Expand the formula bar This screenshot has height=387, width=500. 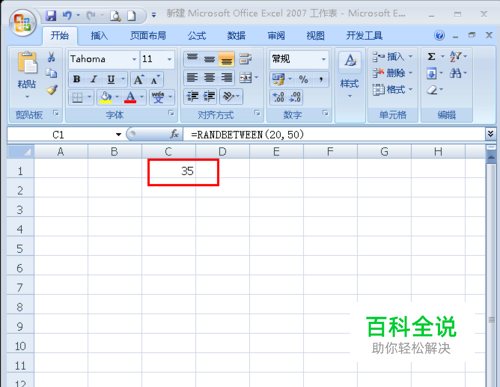point(490,134)
